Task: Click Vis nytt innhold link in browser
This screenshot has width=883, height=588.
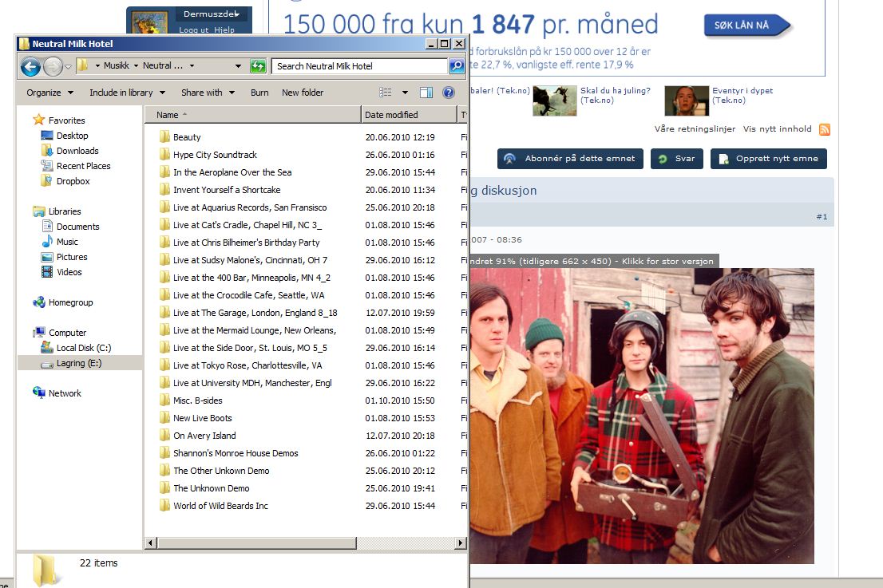Action: 777,129
